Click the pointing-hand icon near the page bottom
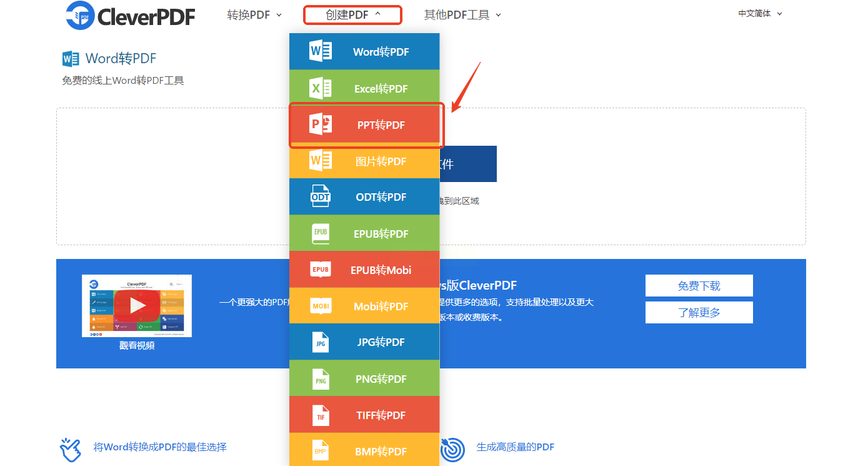 tap(71, 449)
